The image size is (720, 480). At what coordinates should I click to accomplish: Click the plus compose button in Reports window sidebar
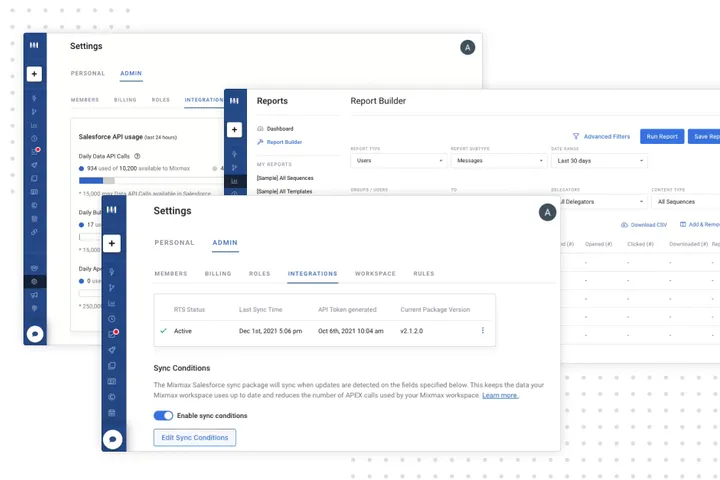[234, 130]
